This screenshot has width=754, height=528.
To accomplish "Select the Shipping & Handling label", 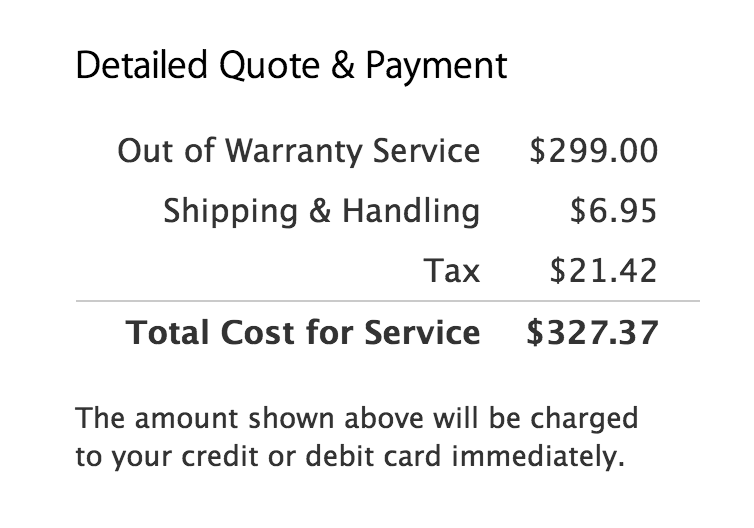I will point(321,212).
